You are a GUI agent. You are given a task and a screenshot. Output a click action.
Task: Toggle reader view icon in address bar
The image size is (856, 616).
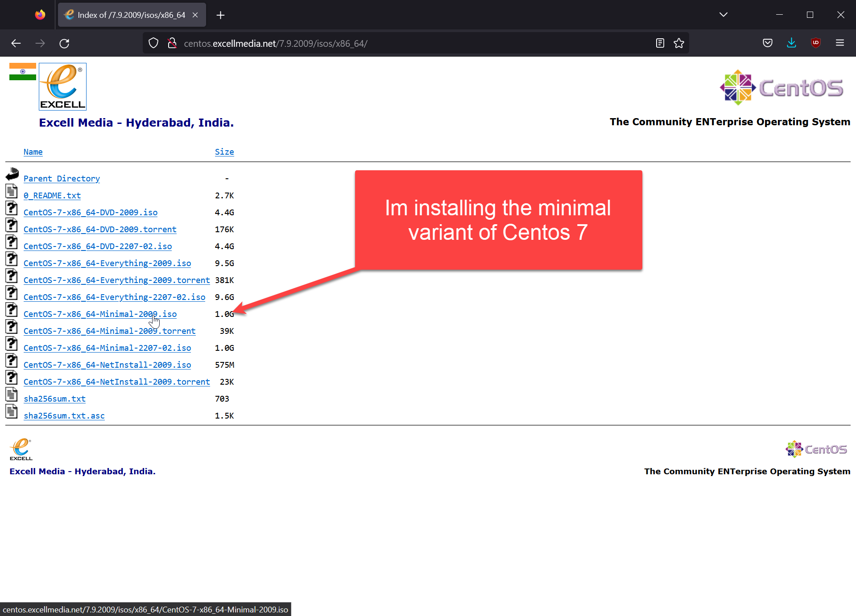point(660,43)
